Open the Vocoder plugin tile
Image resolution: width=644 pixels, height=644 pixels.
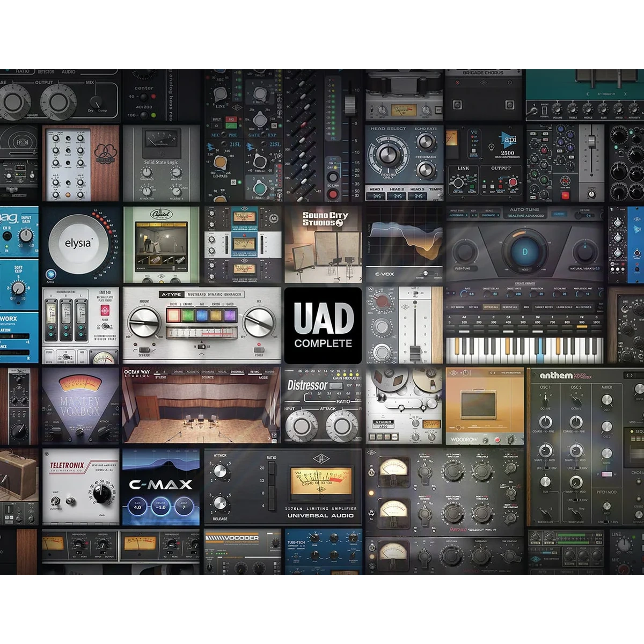coord(242,553)
